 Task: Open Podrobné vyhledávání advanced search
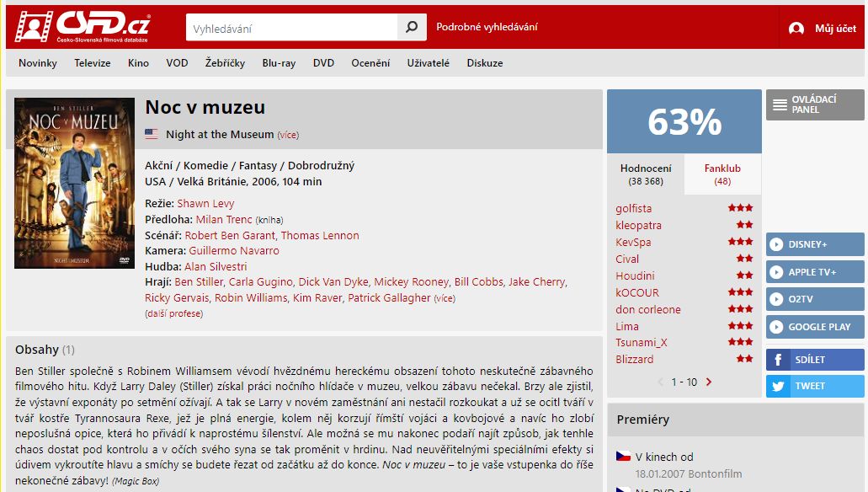[487, 27]
